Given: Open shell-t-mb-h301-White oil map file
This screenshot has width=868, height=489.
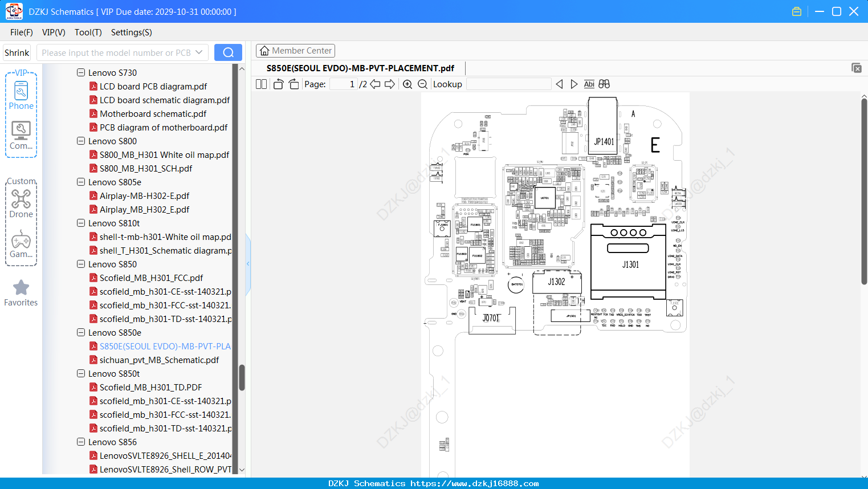Looking at the screenshot, I should click(x=165, y=237).
